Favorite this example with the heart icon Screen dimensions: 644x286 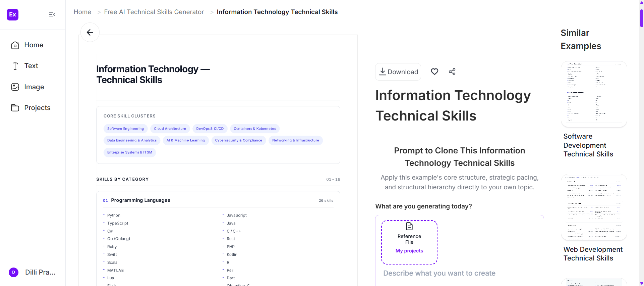(434, 71)
